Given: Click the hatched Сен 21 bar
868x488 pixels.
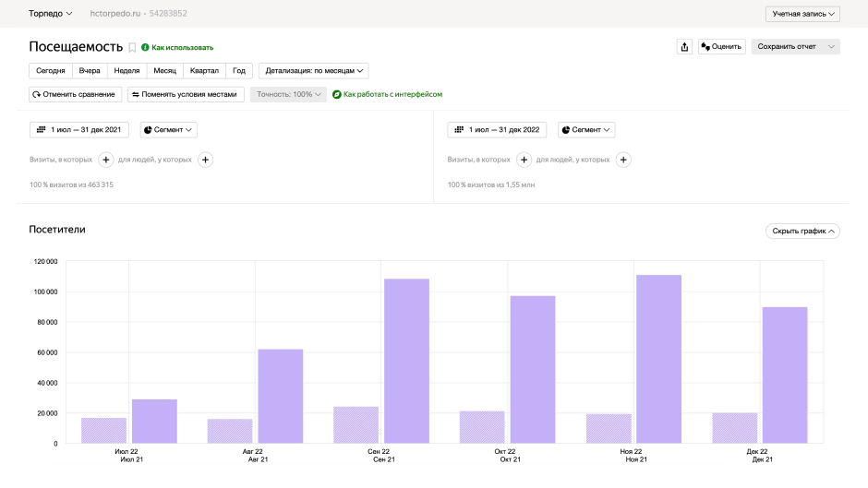Looking at the screenshot, I should click(x=356, y=425).
